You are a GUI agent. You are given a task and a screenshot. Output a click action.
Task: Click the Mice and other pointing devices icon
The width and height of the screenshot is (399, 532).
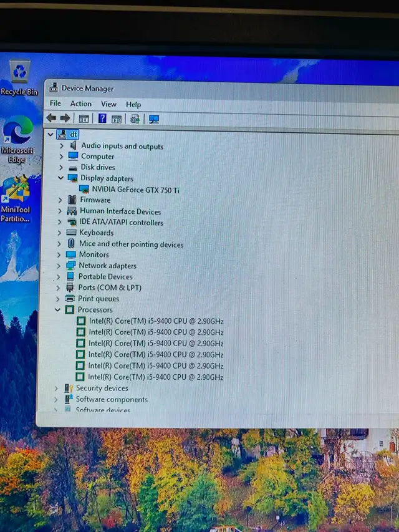tap(71, 243)
